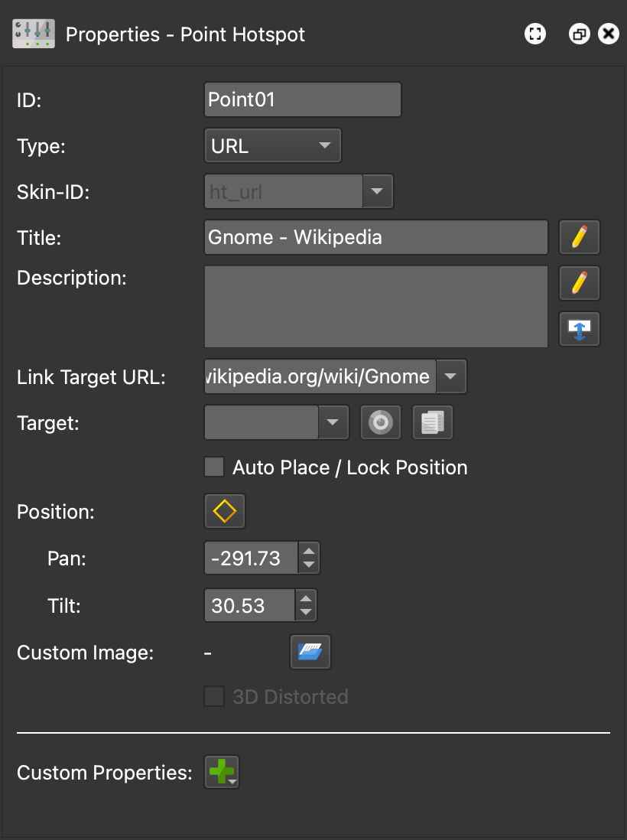
Task: Click the floating window icon in title bar
Action: tap(579, 34)
